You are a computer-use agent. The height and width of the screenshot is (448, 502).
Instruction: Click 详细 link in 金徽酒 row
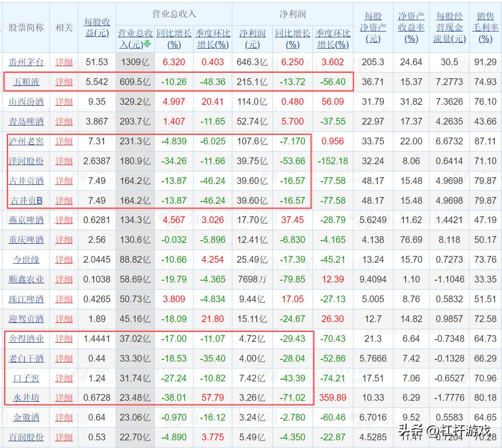point(64,417)
